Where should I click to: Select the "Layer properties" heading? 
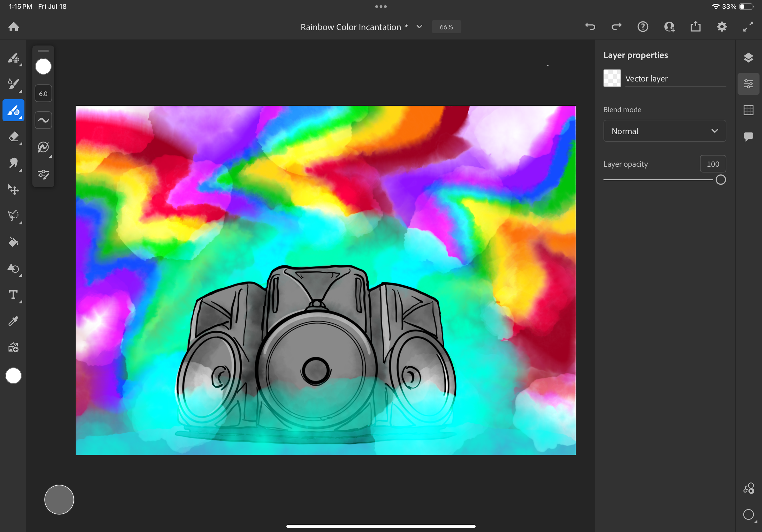coord(636,55)
